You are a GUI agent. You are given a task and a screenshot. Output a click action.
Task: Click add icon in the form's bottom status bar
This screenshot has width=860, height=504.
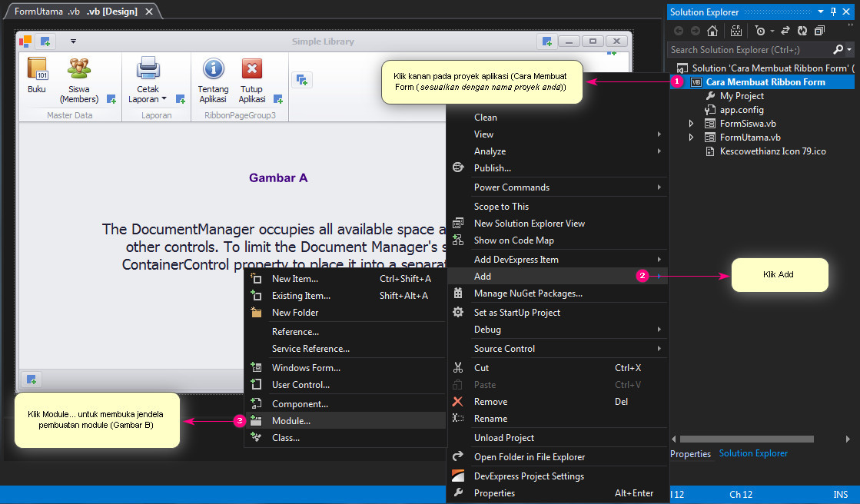click(32, 380)
